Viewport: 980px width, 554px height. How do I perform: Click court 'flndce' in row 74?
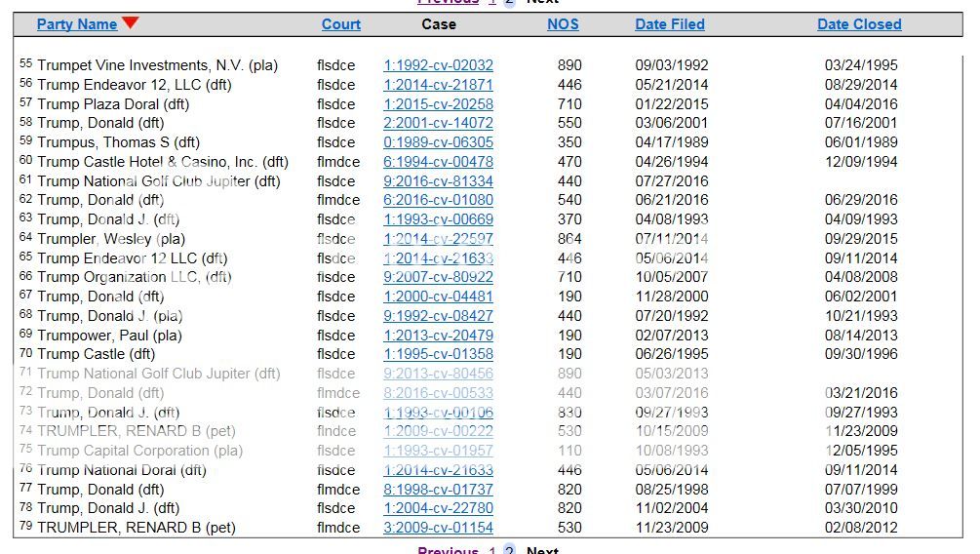336,430
